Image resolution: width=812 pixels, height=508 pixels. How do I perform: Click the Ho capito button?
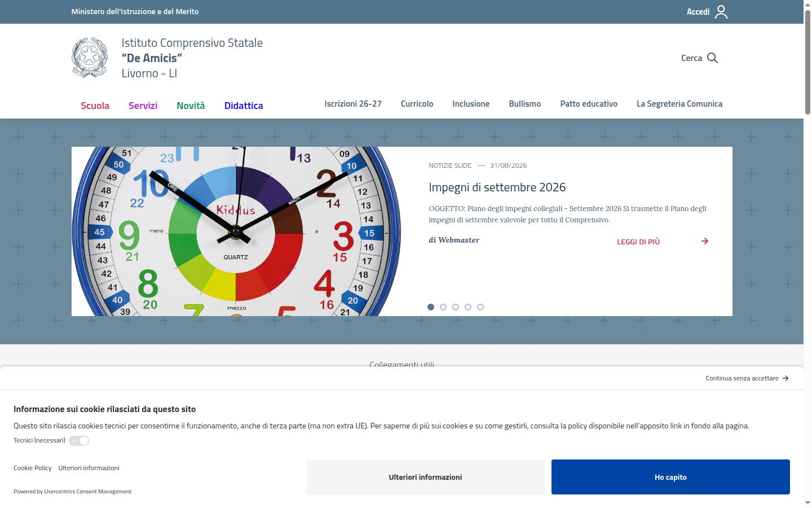[670, 477]
